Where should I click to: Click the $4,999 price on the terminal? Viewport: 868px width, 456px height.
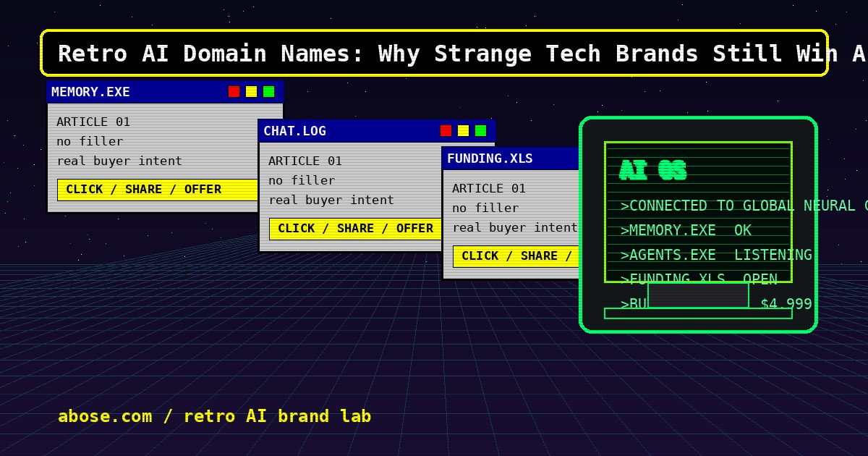click(786, 304)
